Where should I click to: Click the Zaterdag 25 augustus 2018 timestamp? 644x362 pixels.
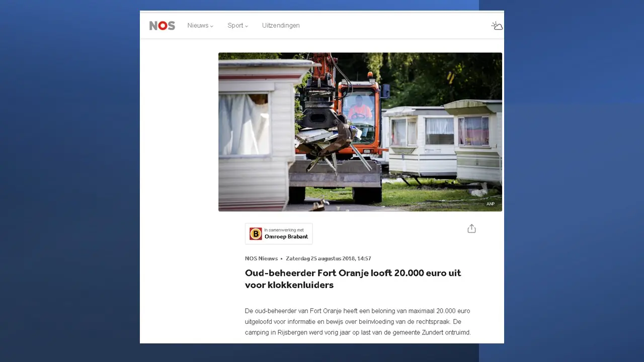click(x=329, y=258)
